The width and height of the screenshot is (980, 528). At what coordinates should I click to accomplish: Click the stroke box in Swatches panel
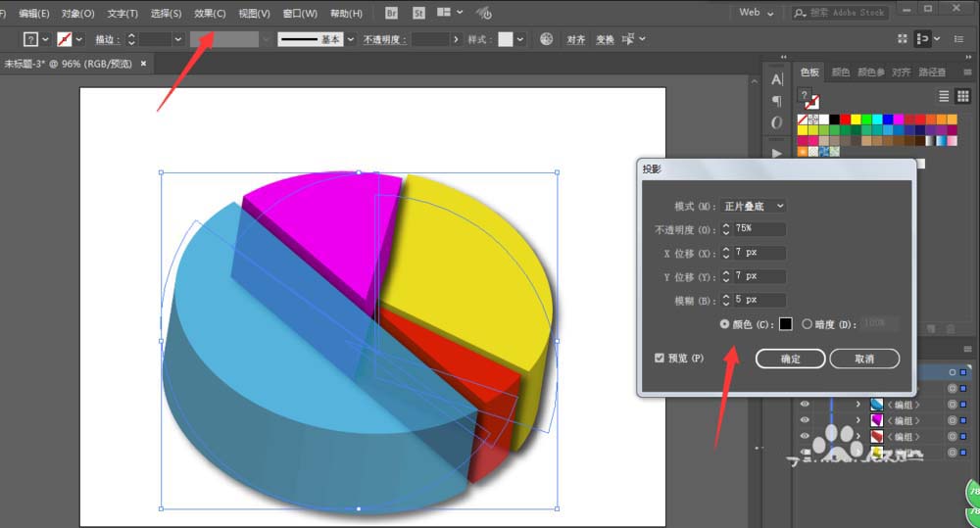[x=811, y=102]
